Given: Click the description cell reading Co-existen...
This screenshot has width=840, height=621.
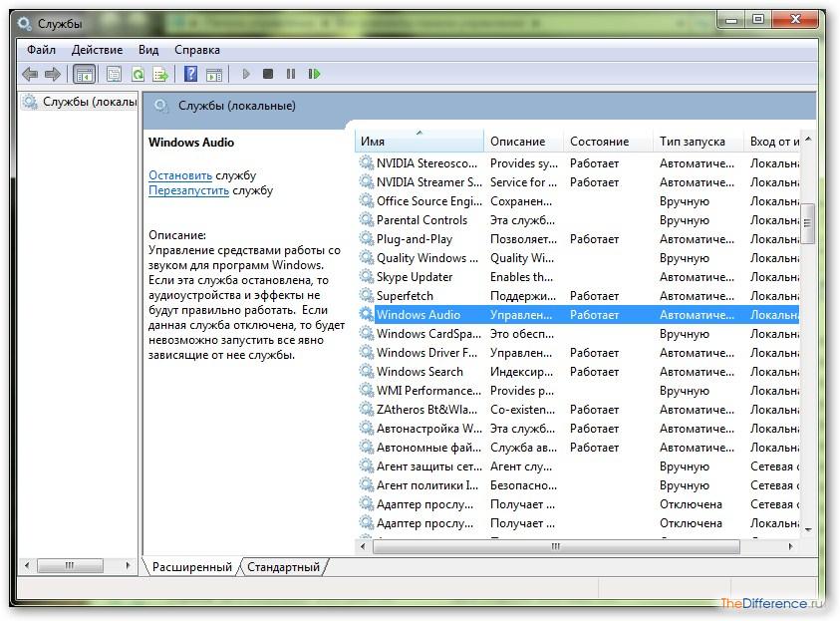Looking at the screenshot, I should coord(523,410).
